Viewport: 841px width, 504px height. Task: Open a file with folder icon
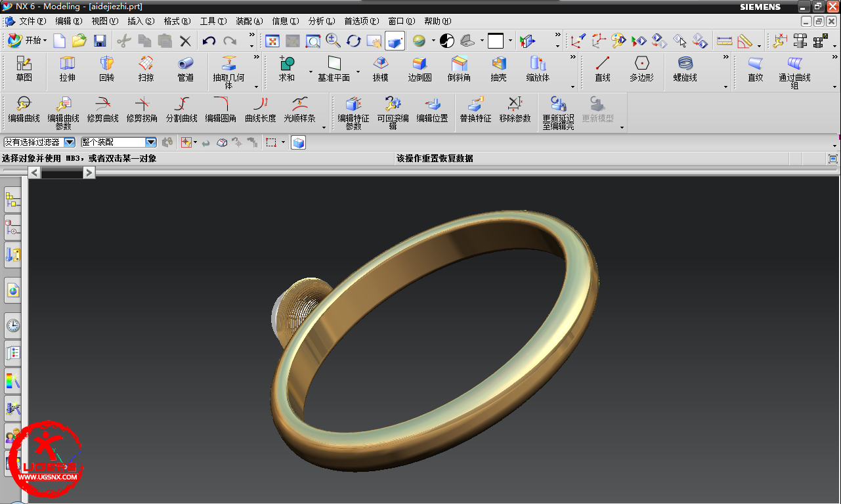(79, 41)
